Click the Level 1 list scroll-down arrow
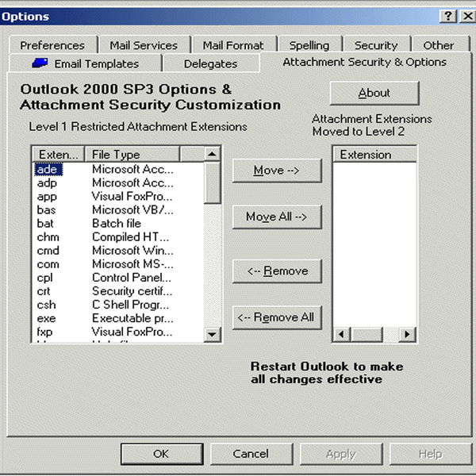The image size is (476, 476). pos(212,335)
